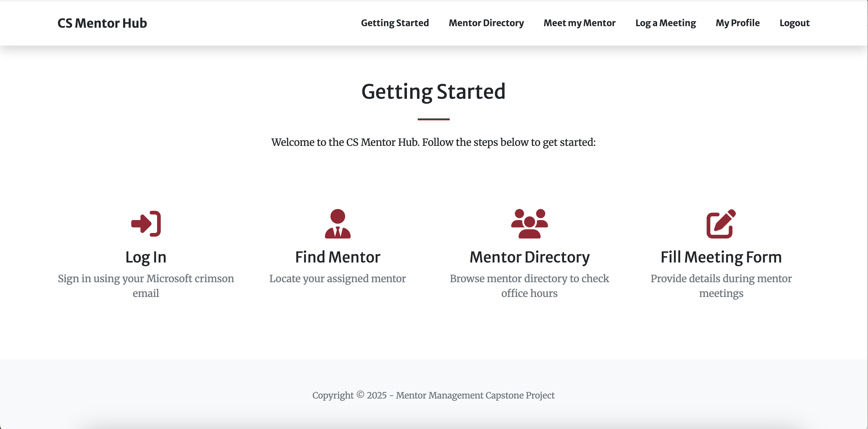Viewport: 868px width, 429px height.
Task: Click the Getting Started page heading
Action: click(433, 91)
